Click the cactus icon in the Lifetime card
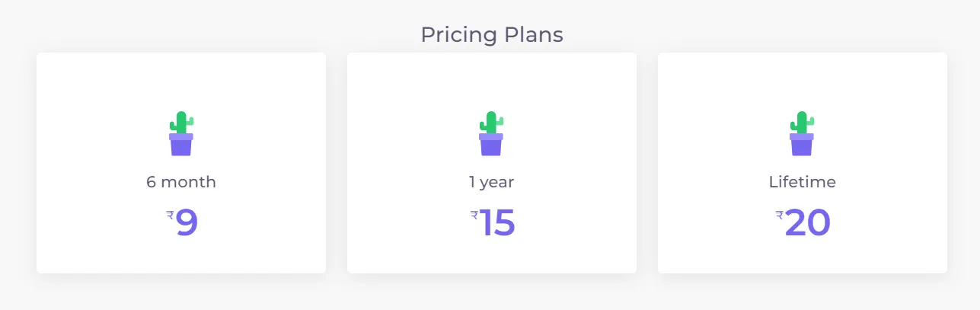This screenshot has width=980, height=310. pos(802,133)
